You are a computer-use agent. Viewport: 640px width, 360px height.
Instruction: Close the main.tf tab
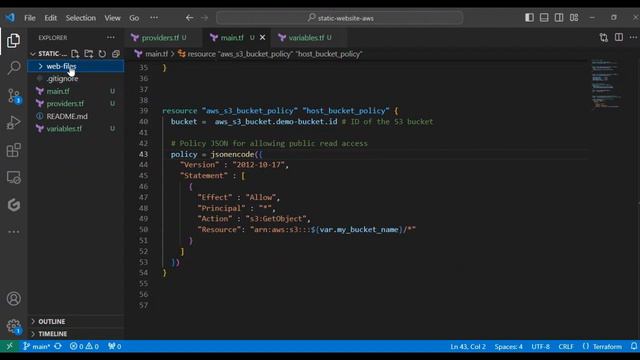(262, 38)
